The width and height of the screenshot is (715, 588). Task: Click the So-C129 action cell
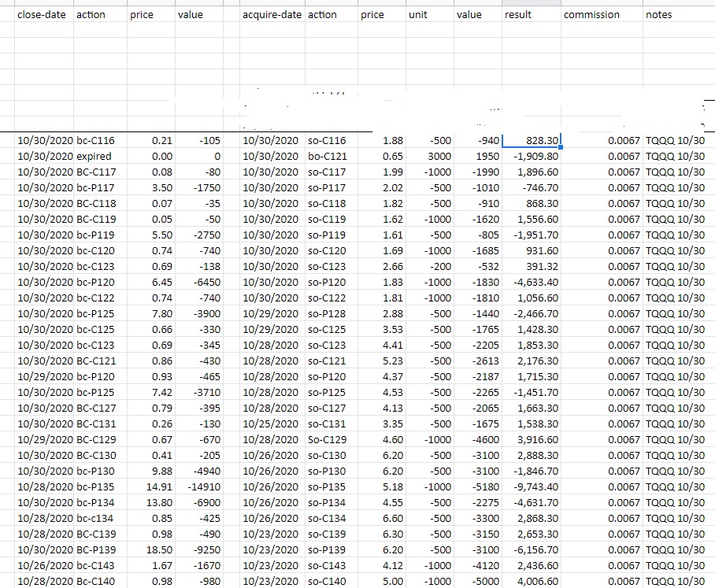pos(327,440)
